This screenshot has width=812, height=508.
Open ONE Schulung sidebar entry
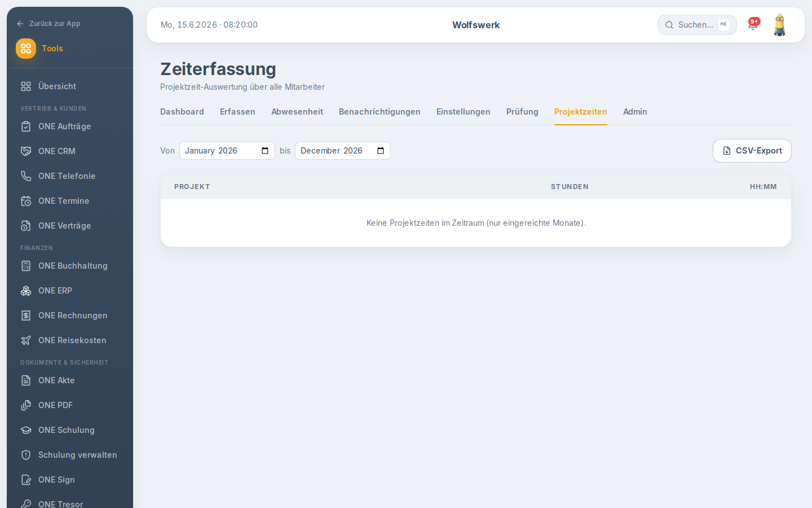tap(70, 430)
